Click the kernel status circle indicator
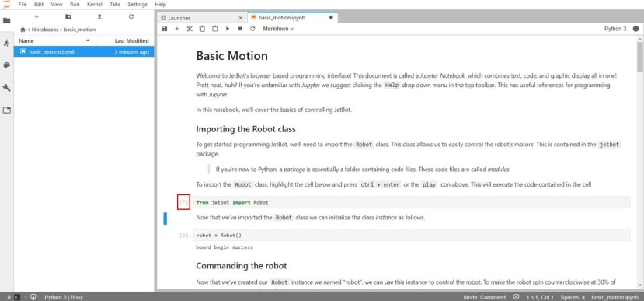The image size is (644, 301). [x=635, y=29]
